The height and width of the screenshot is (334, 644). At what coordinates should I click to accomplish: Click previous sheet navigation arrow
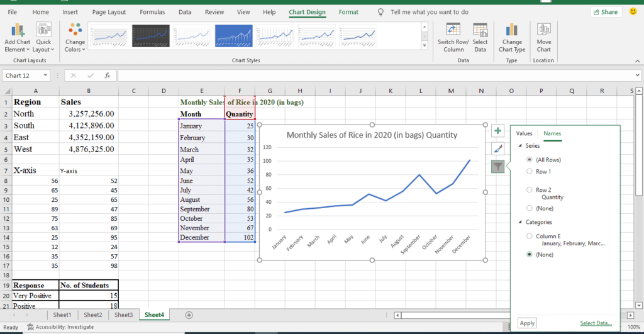tap(14, 315)
